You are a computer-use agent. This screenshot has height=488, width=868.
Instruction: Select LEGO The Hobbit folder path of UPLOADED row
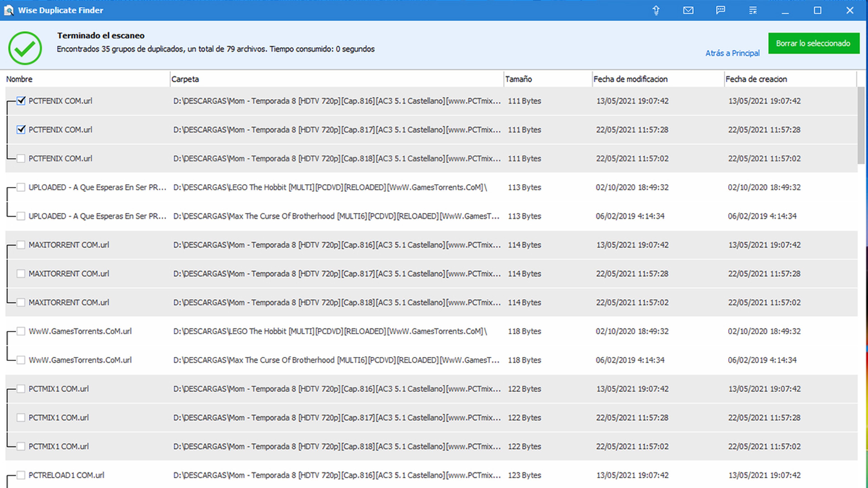pos(330,187)
